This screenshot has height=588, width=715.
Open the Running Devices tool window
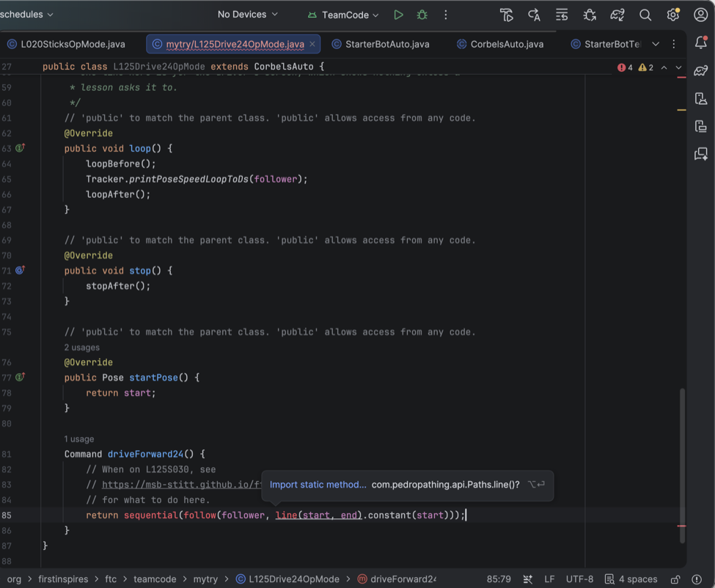tap(701, 126)
